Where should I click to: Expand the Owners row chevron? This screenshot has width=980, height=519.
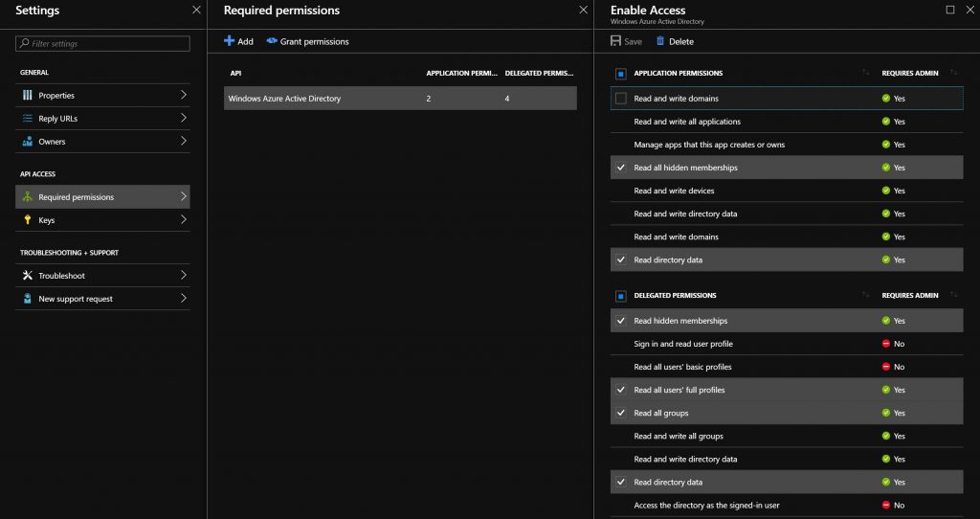click(183, 141)
